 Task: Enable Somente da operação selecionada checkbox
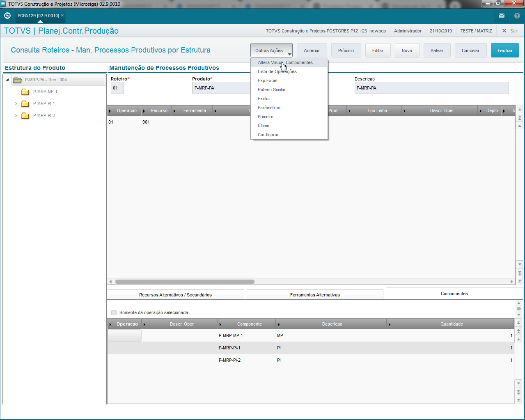tap(114, 312)
